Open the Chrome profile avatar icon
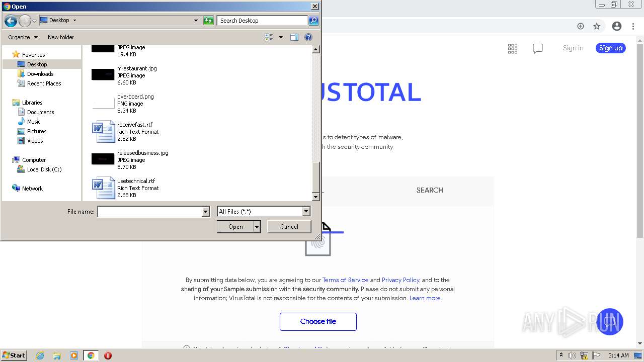 (617, 26)
